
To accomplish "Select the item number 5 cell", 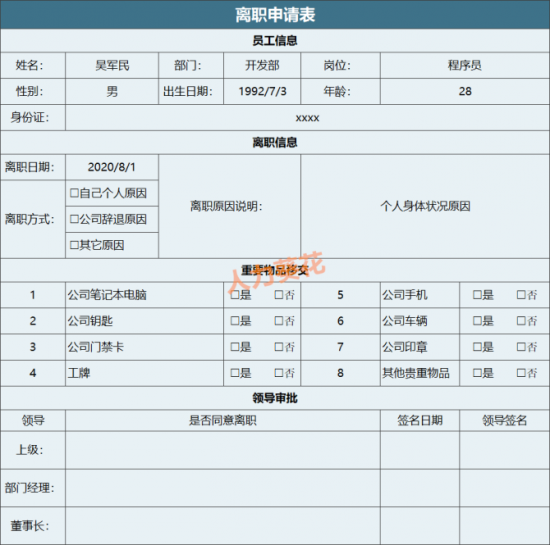I will coord(341,295).
